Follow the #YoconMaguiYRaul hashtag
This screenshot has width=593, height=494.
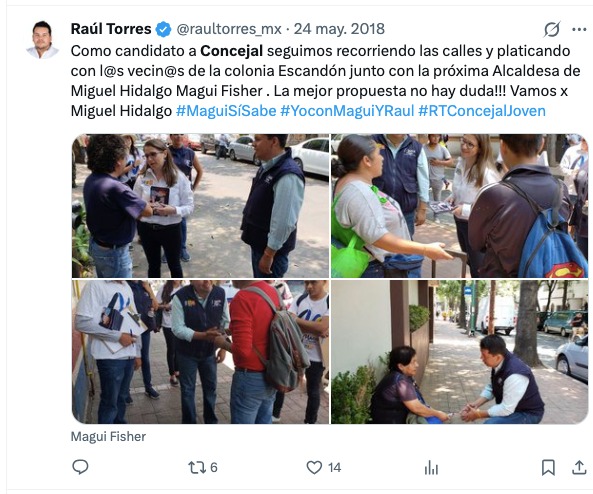pyautogui.click(x=347, y=111)
